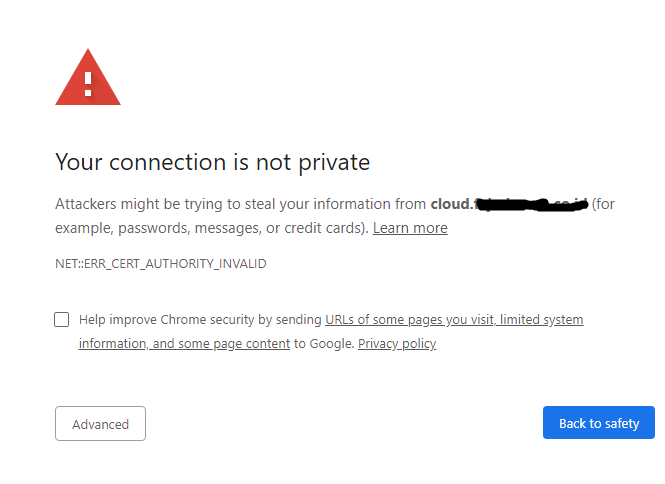
Task: Click the Back to safety button
Action: (598, 423)
